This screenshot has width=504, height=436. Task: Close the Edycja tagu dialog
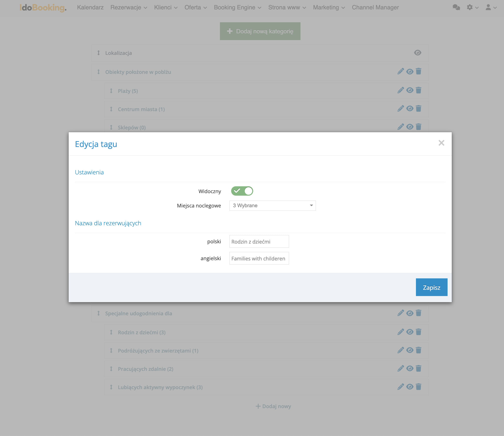(x=441, y=143)
